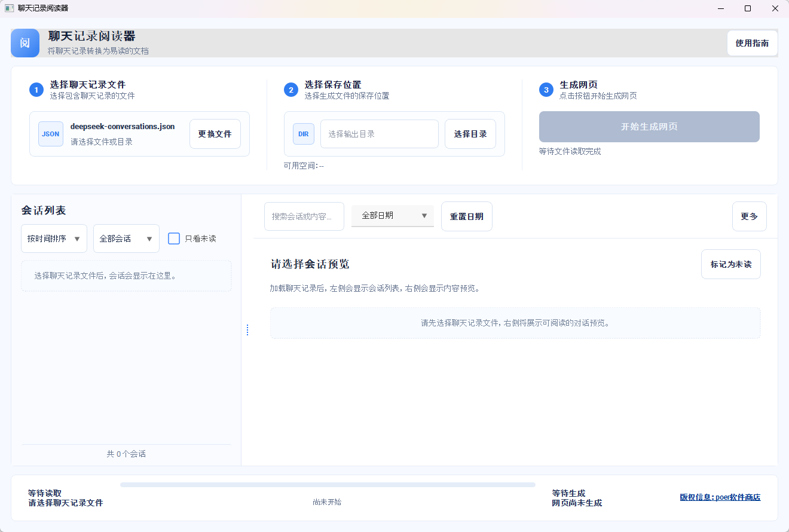Click the 等待文件读取完成 status text
Viewport: 789px width, 532px height.
[570, 151]
